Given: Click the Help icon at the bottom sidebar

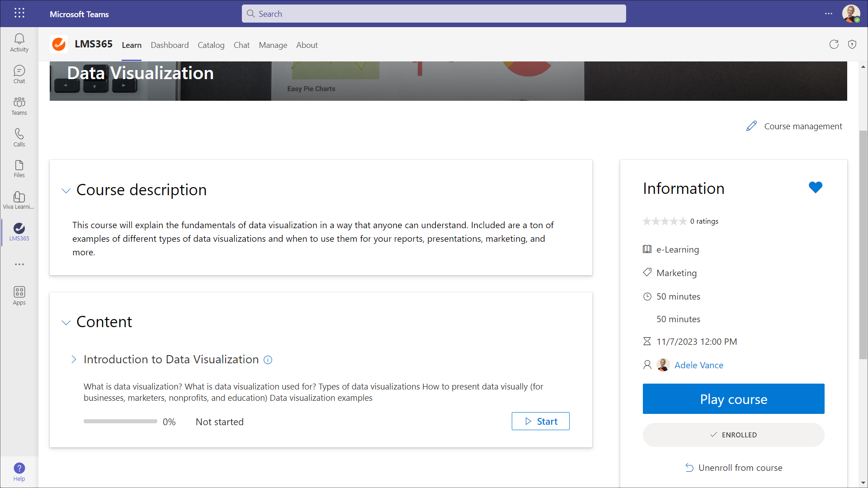Looking at the screenshot, I should [x=19, y=468].
